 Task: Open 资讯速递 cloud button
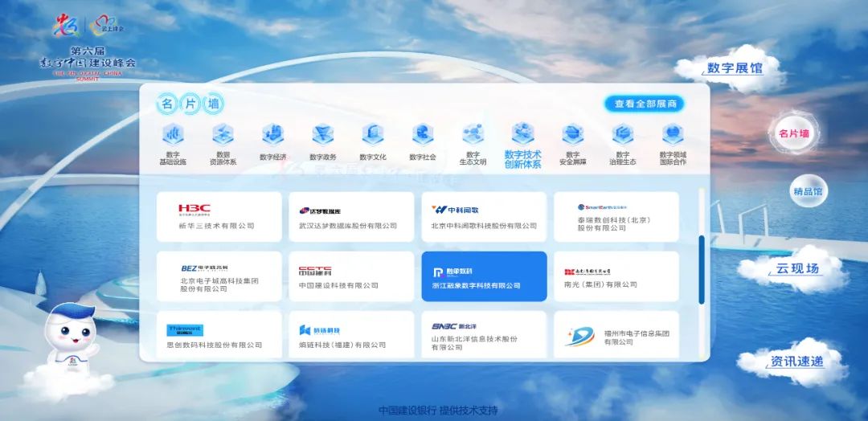796,362
